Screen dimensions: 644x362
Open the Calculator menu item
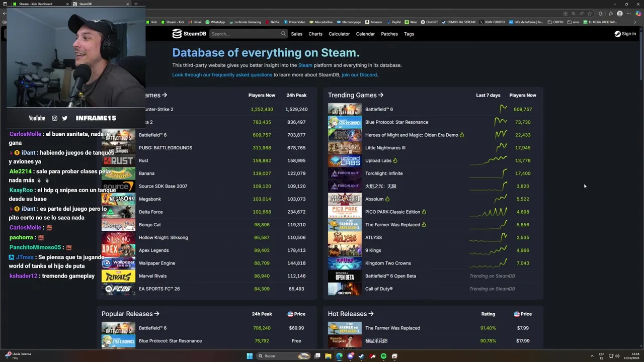coord(339,34)
